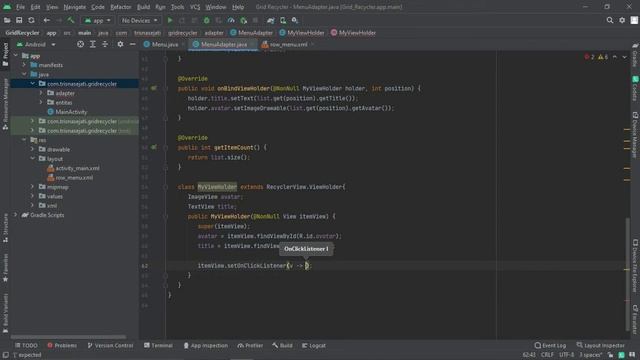Viewport: 640px width, 360px height.
Task: Select row_menu.xml in project tree
Action: point(74,178)
